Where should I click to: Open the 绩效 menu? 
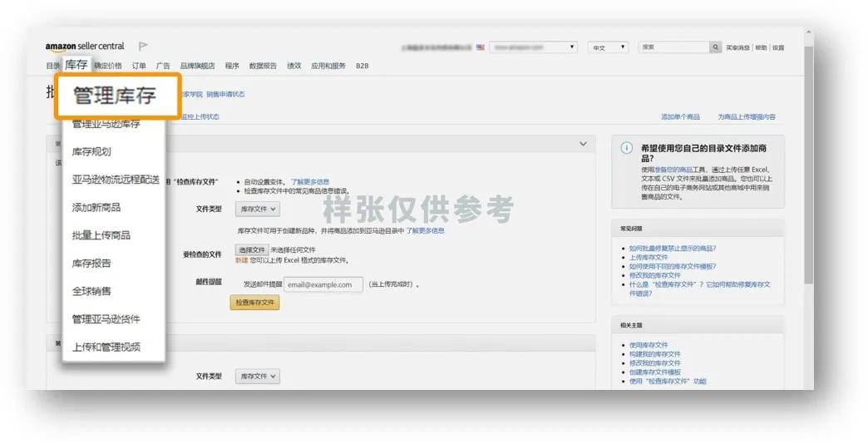[x=294, y=66]
